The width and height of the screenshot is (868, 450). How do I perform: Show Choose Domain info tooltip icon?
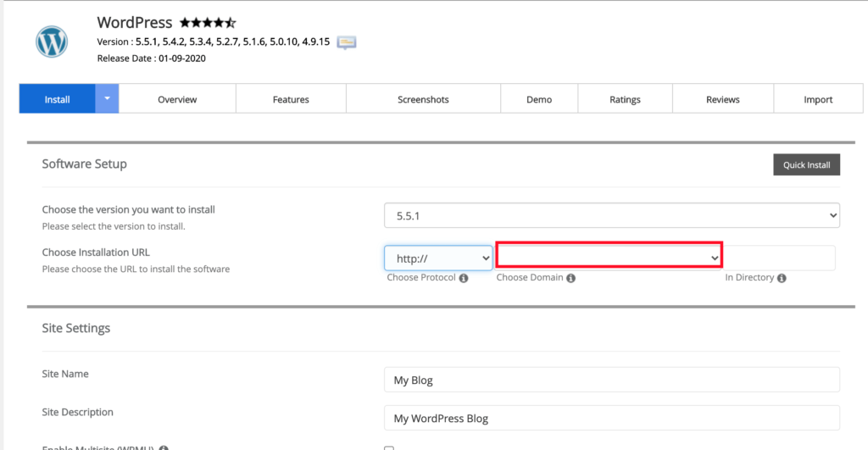(x=570, y=278)
